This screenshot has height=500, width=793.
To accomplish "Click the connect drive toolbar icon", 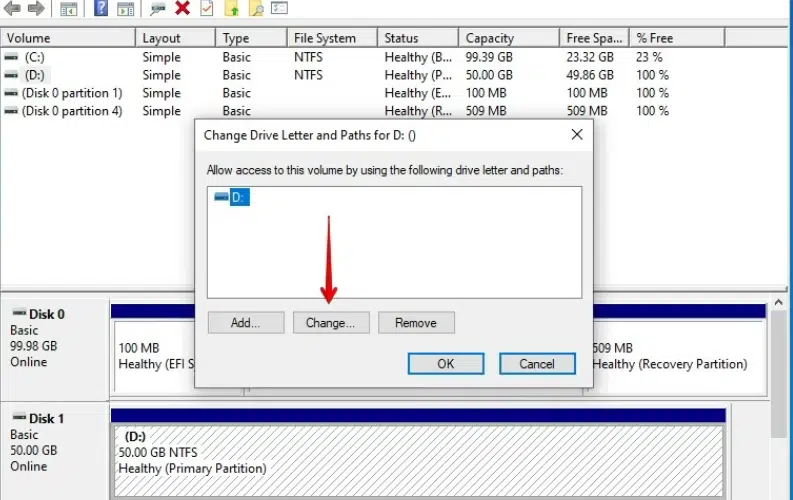I will [158, 9].
